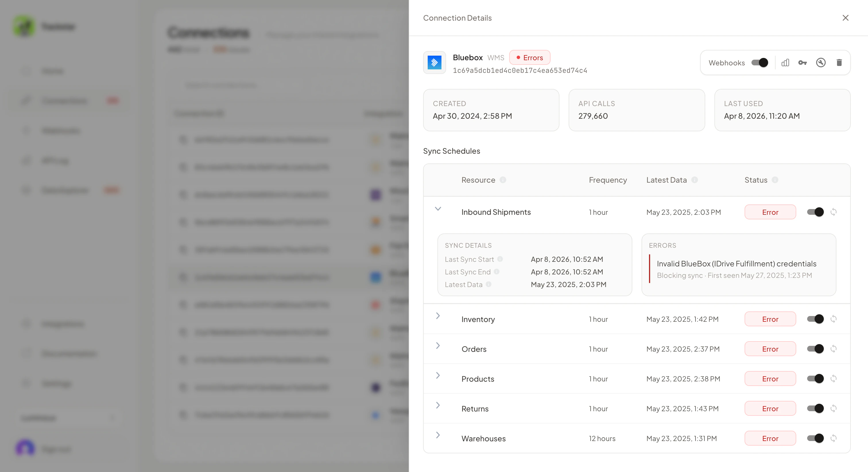Image resolution: width=868 pixels, height=472 pixels.
Task: Retry the Warehouses sync refresh icon
Action: click(834, 438)
